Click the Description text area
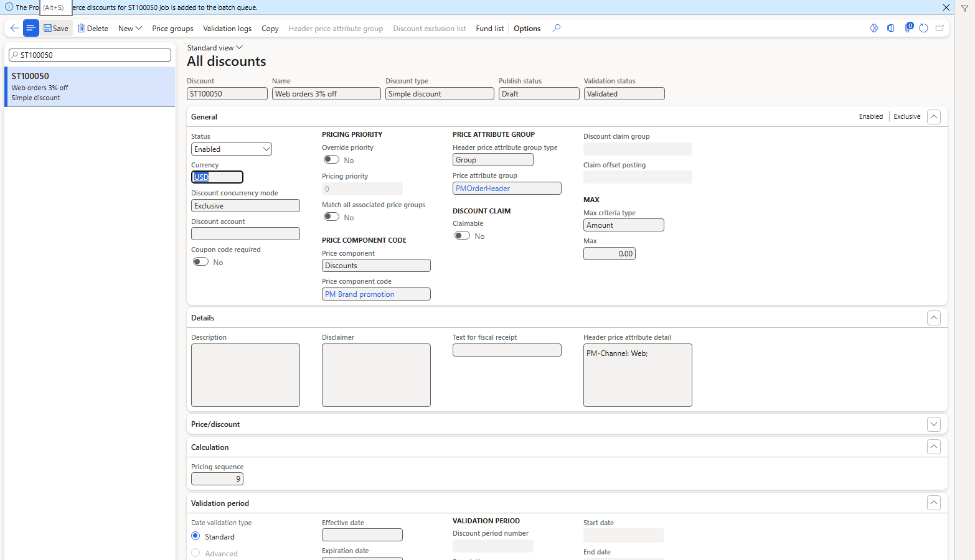This screenshot has width=975, height=560. [x=245, y=375]
